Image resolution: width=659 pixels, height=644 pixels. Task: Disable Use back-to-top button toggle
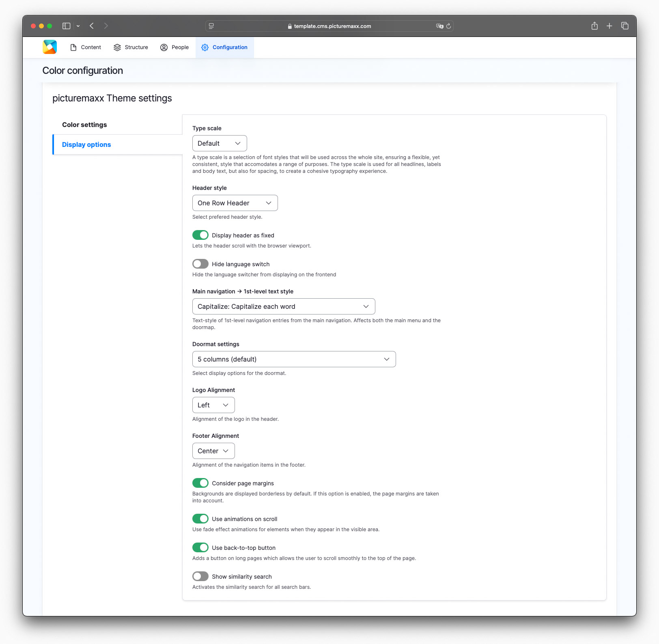[200, 548]
